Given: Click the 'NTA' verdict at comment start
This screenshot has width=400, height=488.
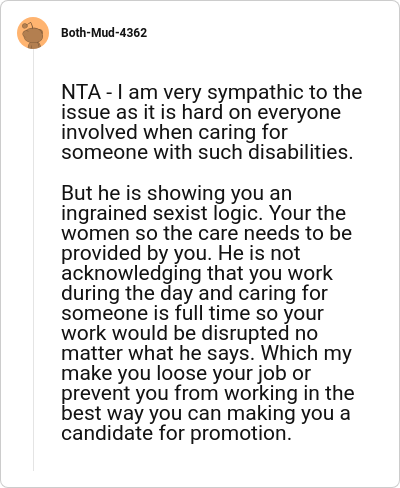Looking at the screenshot, I should point(81,92).
